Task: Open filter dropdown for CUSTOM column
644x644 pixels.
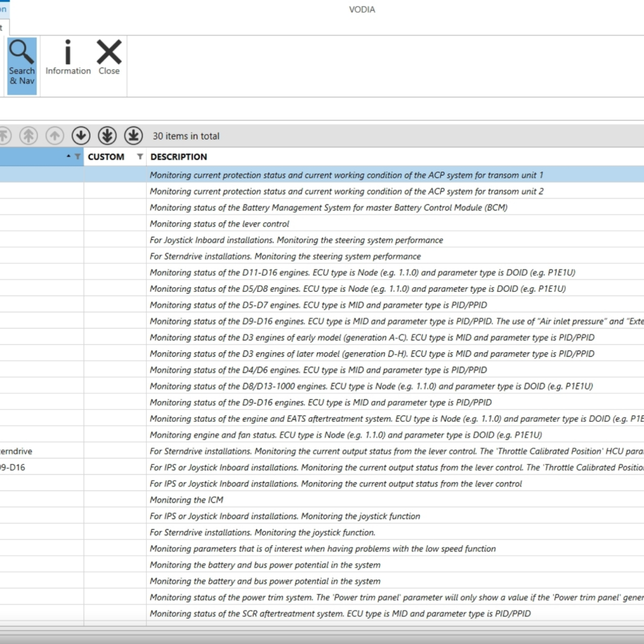Action: tap(140, 157)
